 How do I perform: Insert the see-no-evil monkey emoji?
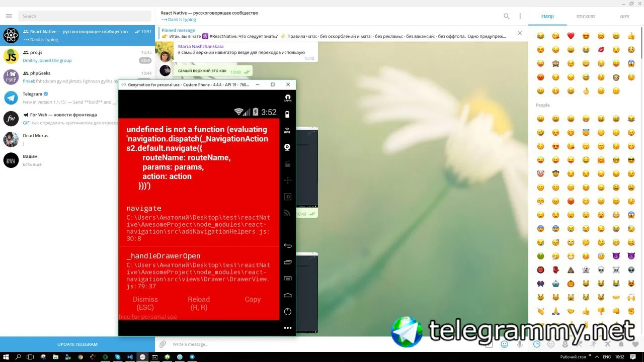coord(555,63)
